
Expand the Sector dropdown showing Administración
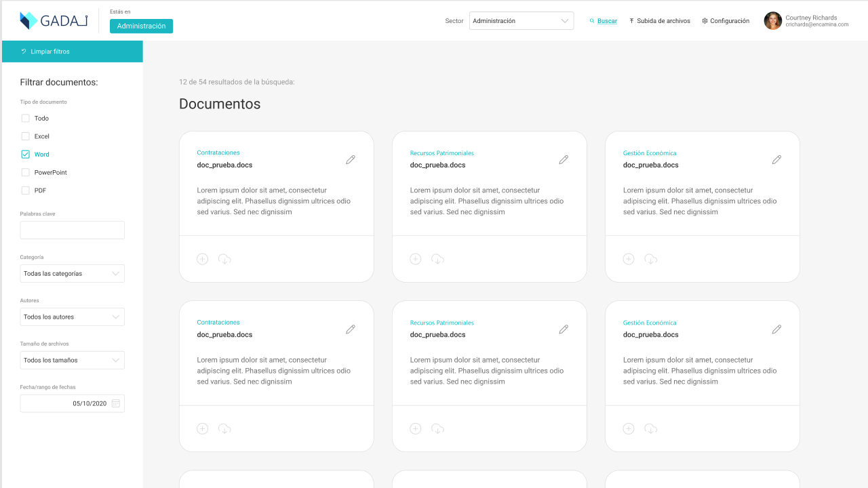[x=521, y=21]
